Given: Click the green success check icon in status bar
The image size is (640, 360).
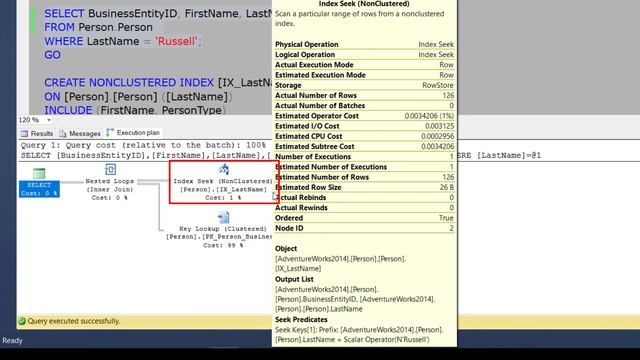Looking at the screenshot, I should (22, 321).
